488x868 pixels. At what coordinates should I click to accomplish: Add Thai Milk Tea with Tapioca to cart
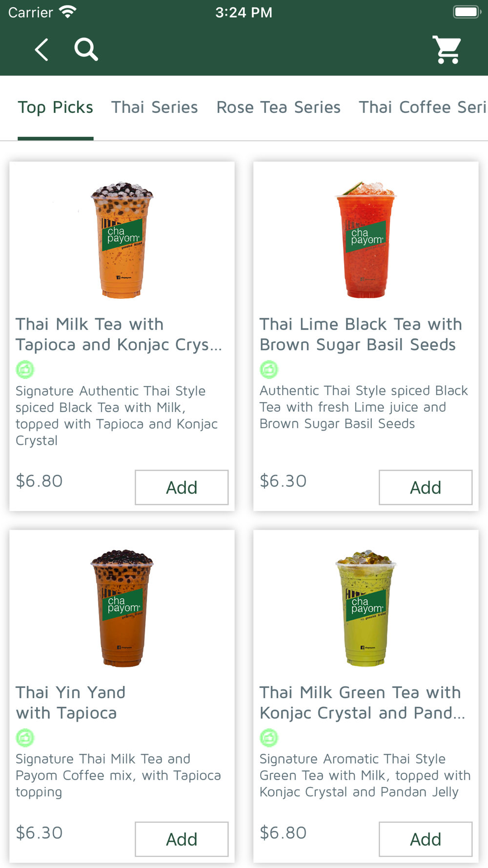pyautogui.click(x=182, y=487)
